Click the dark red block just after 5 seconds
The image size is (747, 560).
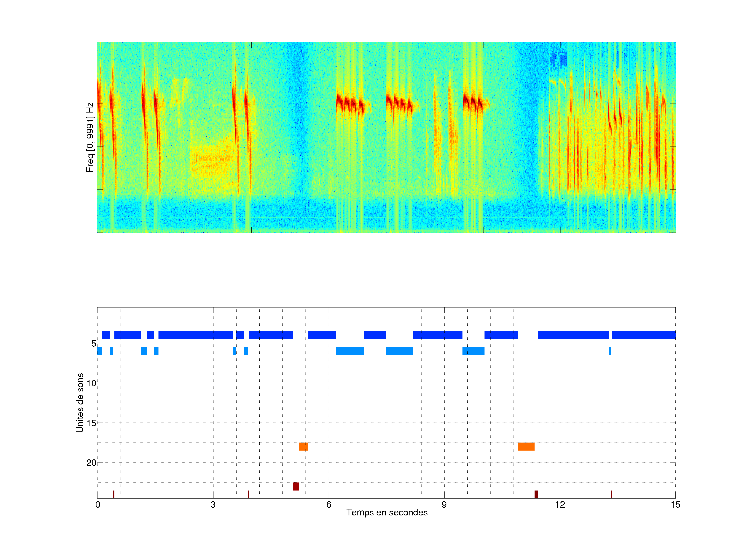click(x=296, y=486)
